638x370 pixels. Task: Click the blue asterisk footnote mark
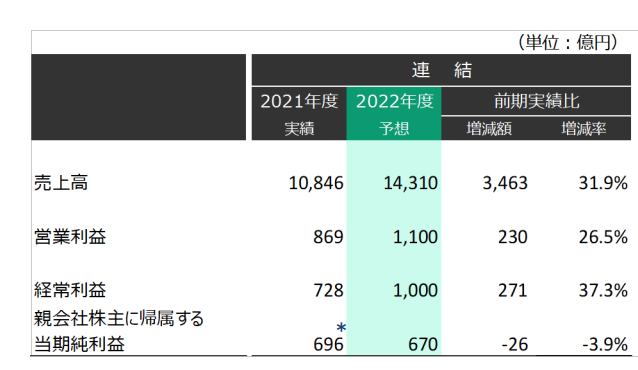(x=341, y=327)
